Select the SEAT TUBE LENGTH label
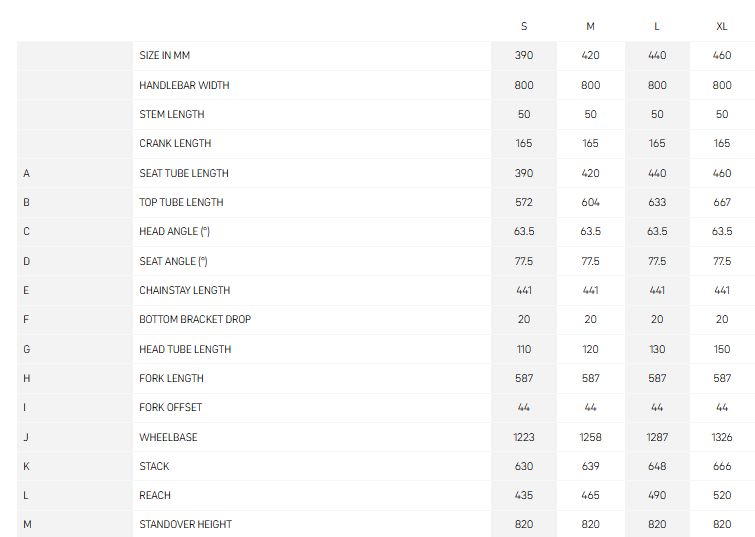 click(184, 173)
